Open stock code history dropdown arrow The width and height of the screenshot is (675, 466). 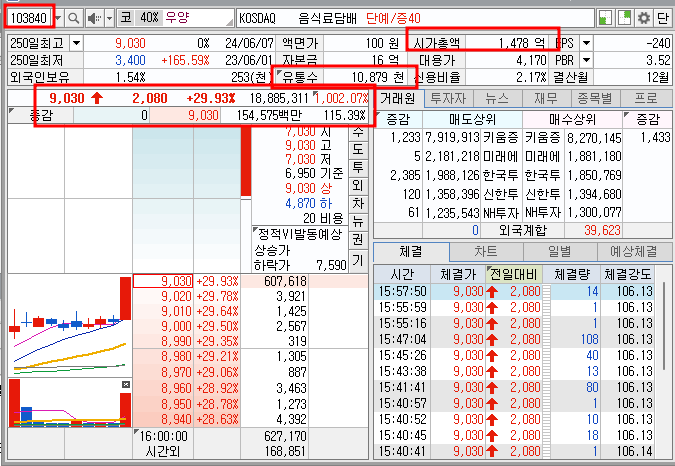point(58,18)
